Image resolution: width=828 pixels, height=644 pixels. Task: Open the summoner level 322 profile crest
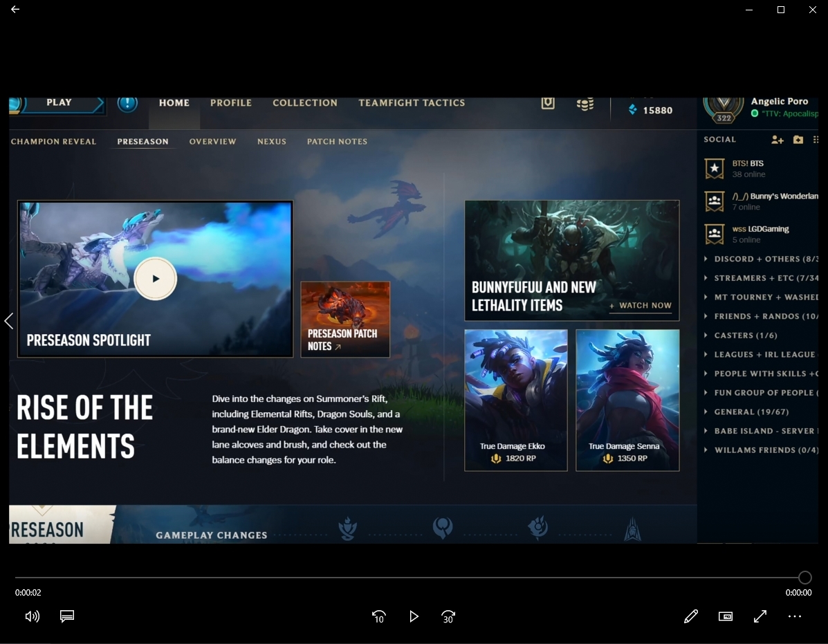click(x=724, y=110)
